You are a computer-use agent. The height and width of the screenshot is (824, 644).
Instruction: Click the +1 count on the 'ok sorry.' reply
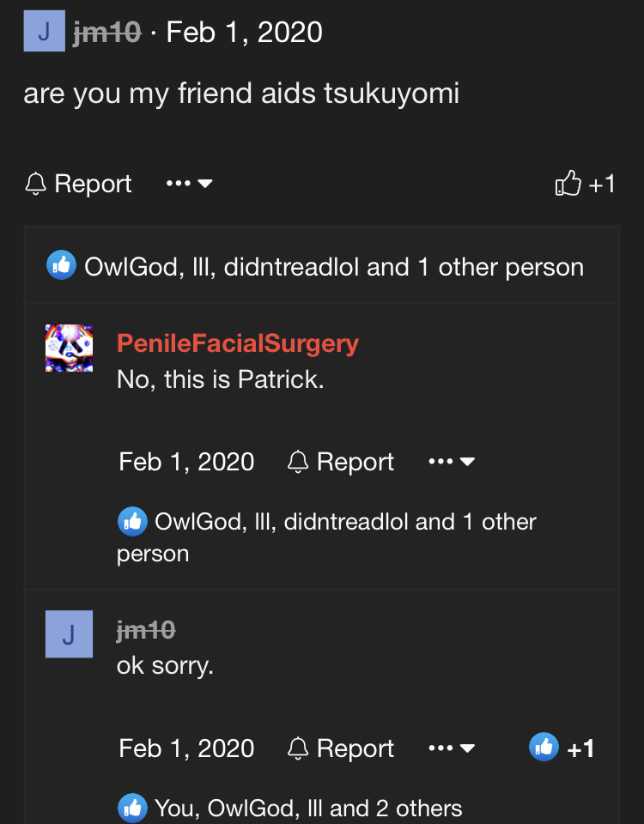tap(580, 748)
